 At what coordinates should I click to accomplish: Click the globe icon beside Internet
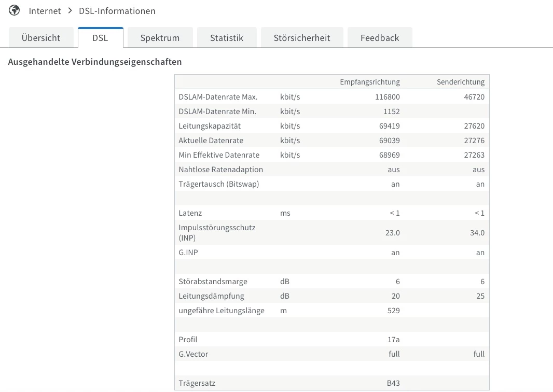click(x=15, y=10)
